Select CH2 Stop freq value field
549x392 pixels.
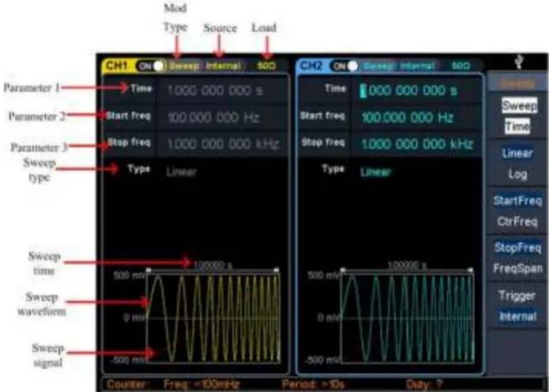click(416, 144)
